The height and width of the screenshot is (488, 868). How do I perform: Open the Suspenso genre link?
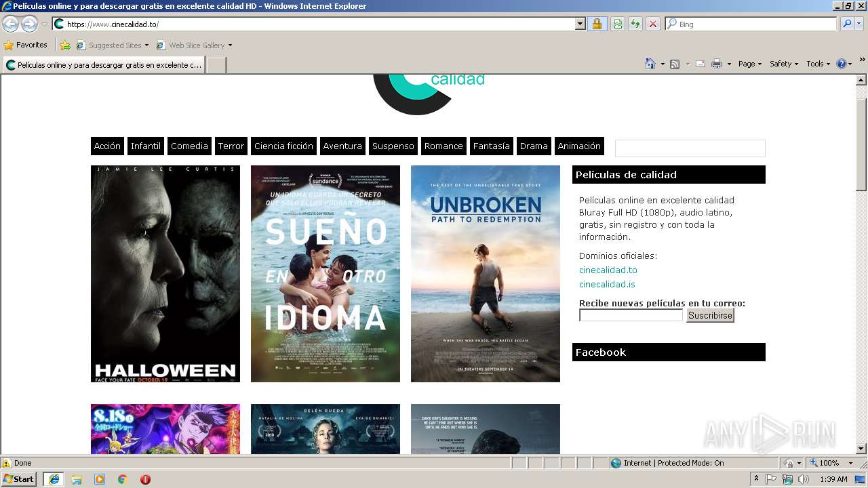393,146
